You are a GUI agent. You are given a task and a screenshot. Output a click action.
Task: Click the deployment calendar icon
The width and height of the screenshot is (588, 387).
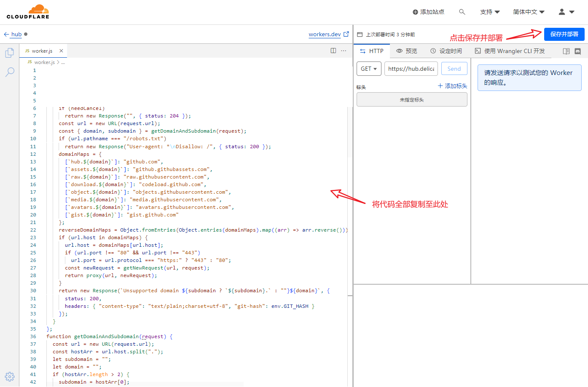(360, 35)
